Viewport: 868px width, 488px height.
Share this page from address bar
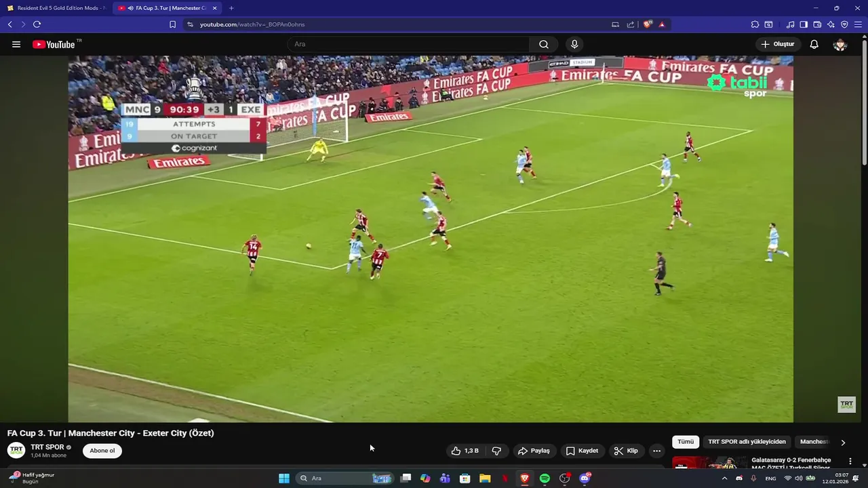[631, 24]
